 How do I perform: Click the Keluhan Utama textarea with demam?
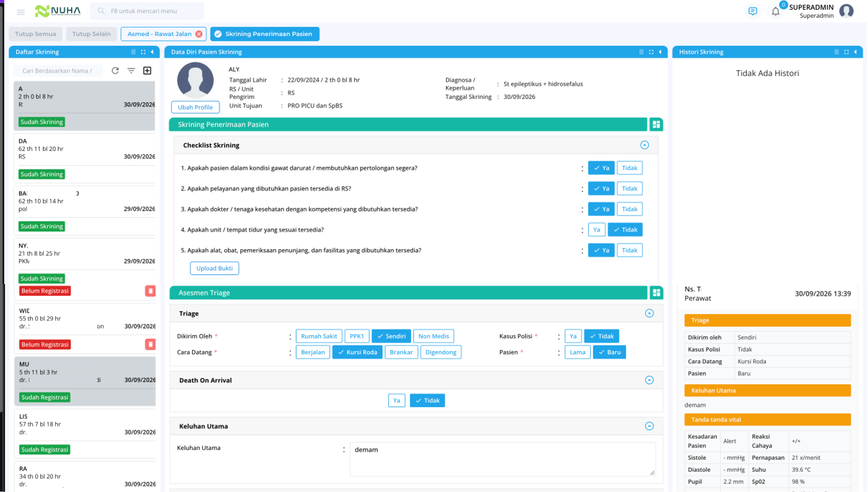(502, 459)
